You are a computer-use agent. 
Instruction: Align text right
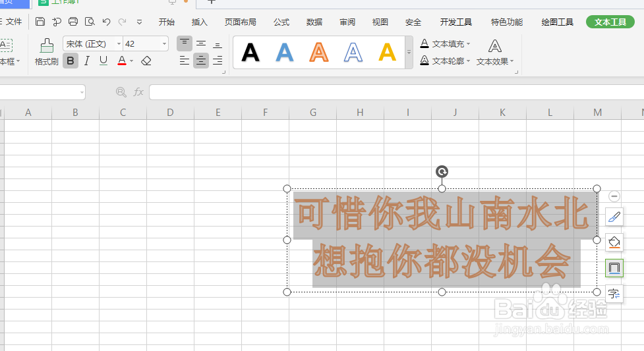[218, 61]
